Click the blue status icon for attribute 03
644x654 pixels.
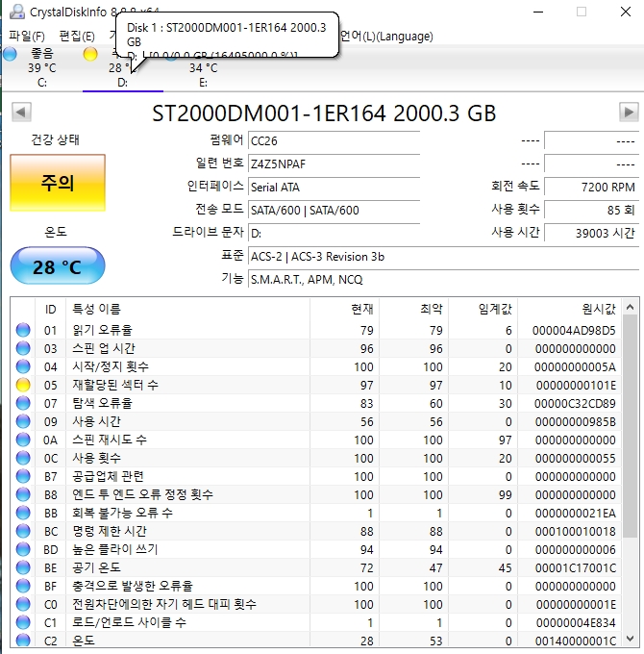[23, 348]
